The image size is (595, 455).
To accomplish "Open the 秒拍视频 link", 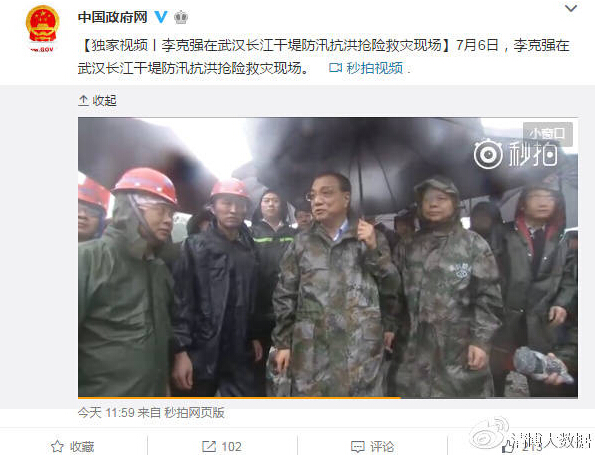I will coord(374,68).
